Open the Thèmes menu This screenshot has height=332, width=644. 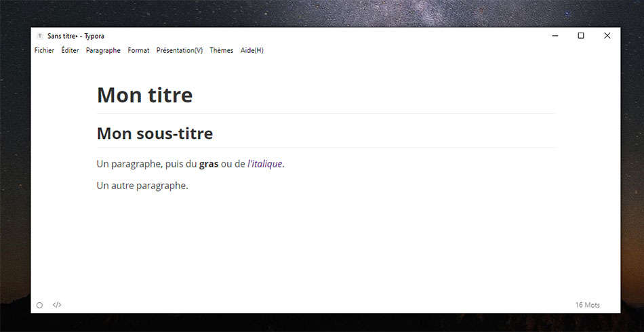point(221,50)
